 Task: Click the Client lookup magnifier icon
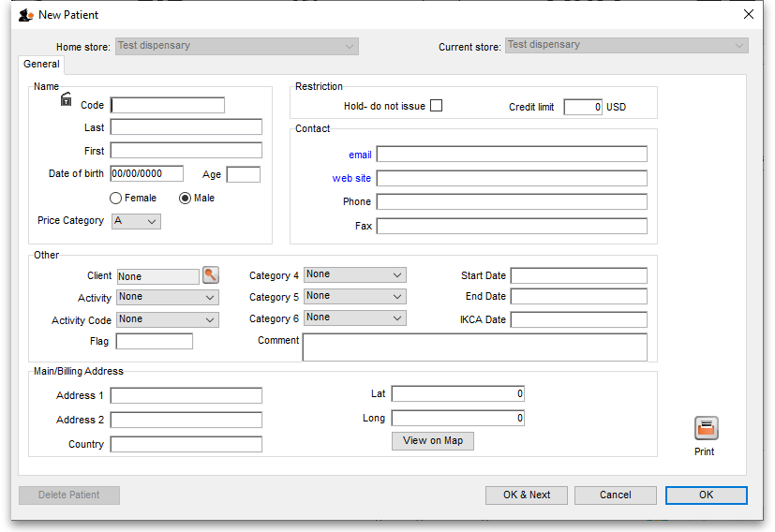tap(211, 275)
